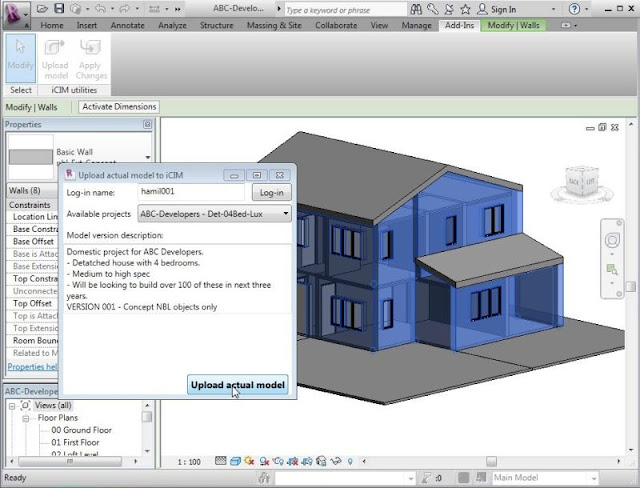Click the visual style cube icon

[235, 461]
